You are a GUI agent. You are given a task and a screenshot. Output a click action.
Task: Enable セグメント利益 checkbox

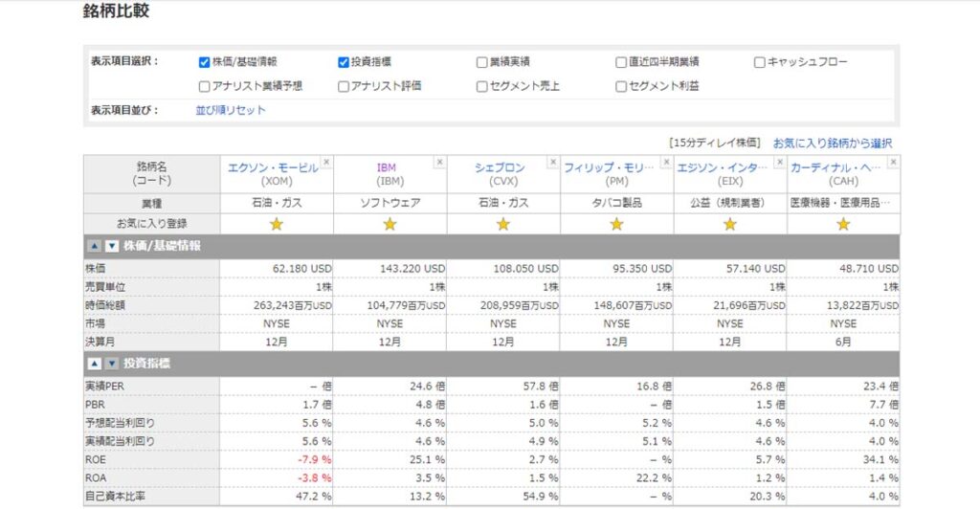tap(620, 86)
